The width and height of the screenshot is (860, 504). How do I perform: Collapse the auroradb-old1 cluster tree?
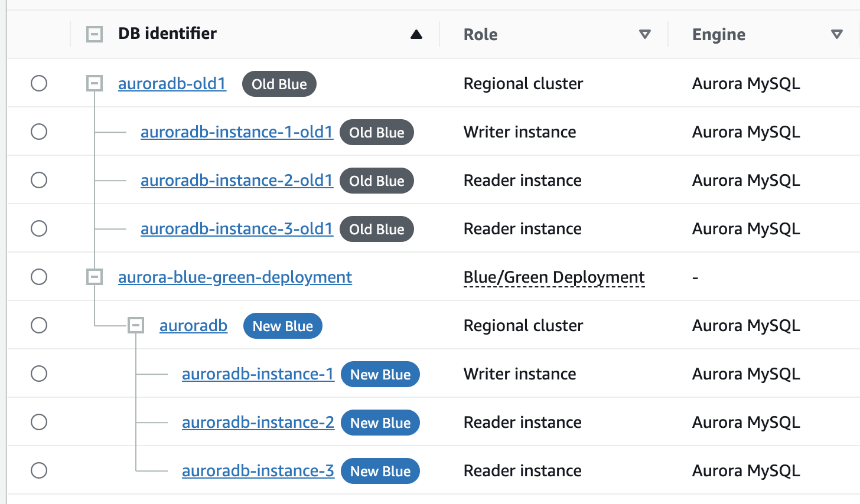point(95,83)
